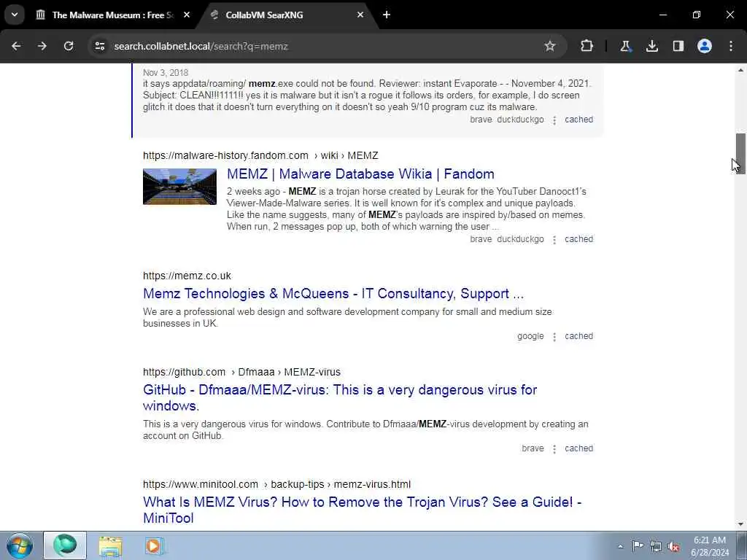This screenshot has height=560, width=747.
Task: Expand options dots for memz.co.uk result
Action: point(554,337)
